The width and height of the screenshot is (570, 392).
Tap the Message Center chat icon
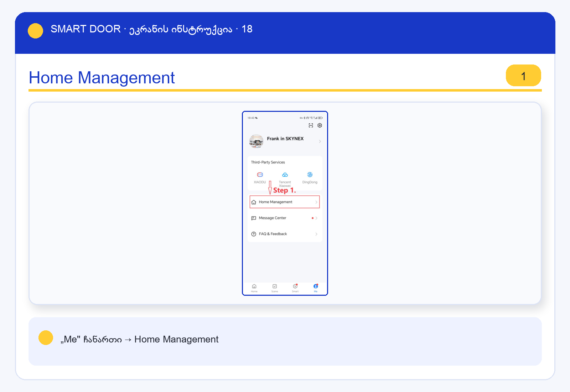pos(254,218)
